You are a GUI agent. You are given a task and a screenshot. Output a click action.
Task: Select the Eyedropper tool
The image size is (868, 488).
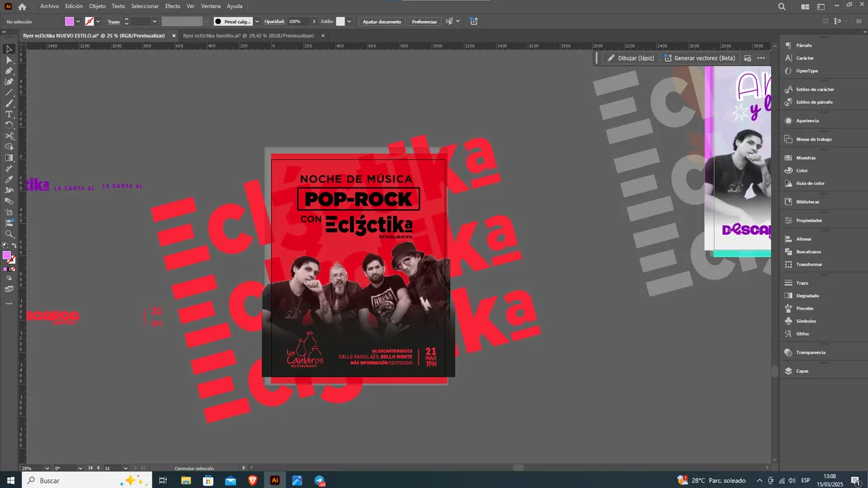point(9,179)
